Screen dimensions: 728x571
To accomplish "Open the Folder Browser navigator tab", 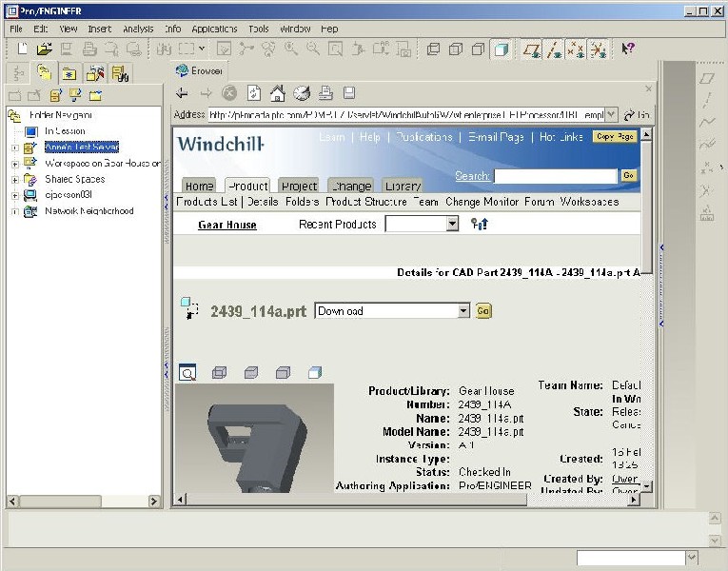I will pyautogui.click(x=44, y=72).
